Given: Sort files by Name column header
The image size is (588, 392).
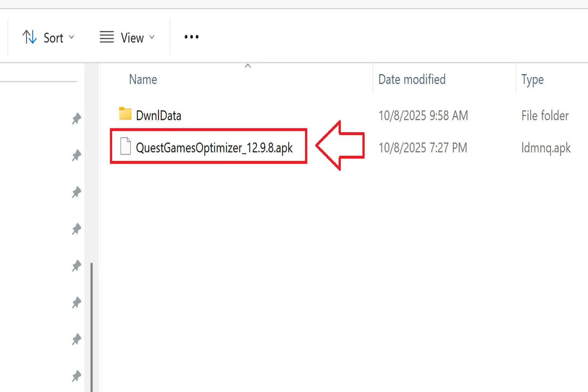Looking at the screenshot, I should (143, 80).
